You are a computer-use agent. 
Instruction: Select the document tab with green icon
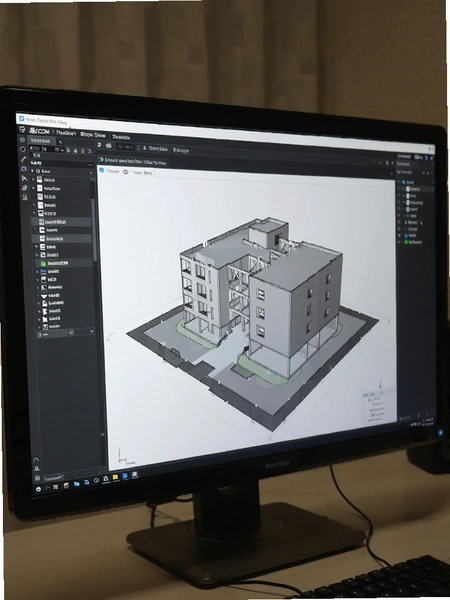(x=133, y=161)
